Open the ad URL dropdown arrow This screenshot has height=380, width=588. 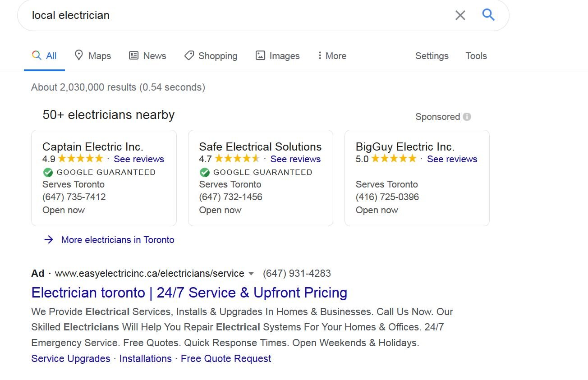coord(251,274)
